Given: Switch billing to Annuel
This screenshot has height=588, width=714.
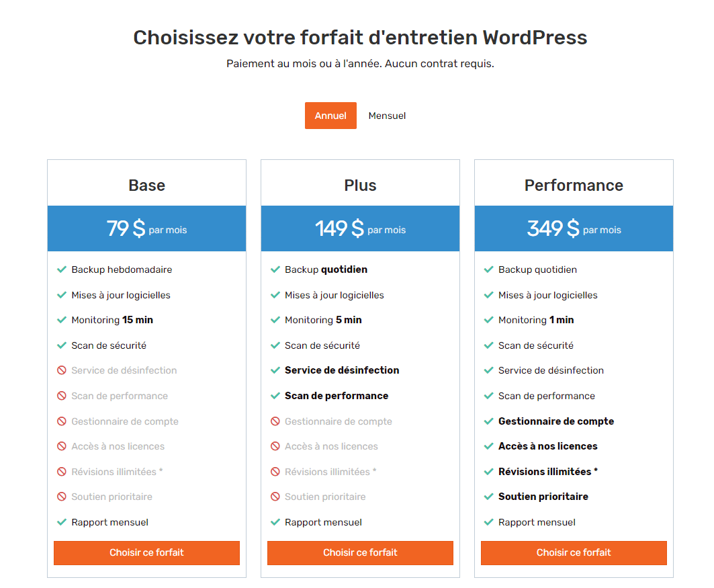Looking at the screenshot, I should tap(330, 116).
